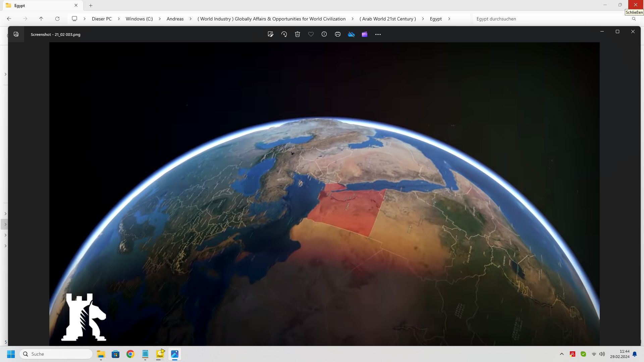Expand chevron after Arab World breadcrumb
Viewport: 644px width, 362px height.
pyautogui.click(x=423, y=19)
